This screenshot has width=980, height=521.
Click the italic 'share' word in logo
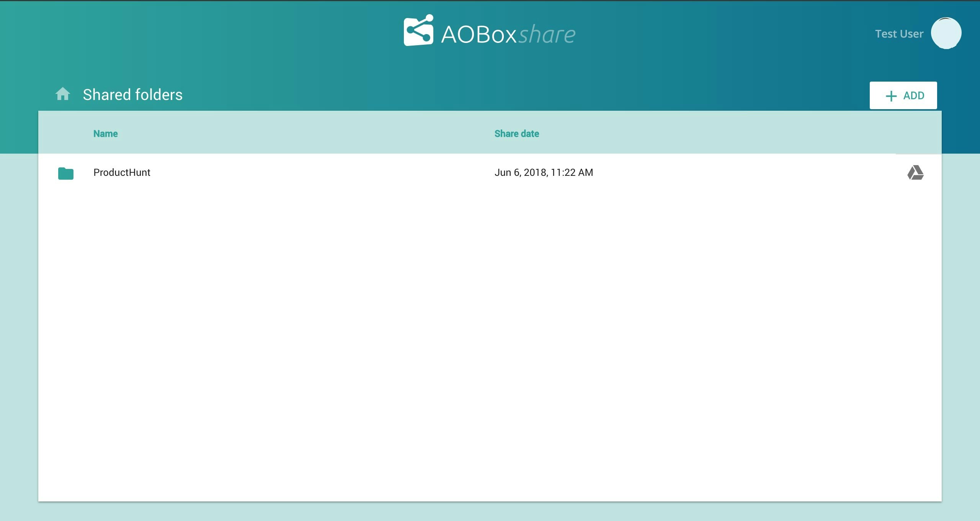pyautogui.click(x=547, y=34)
